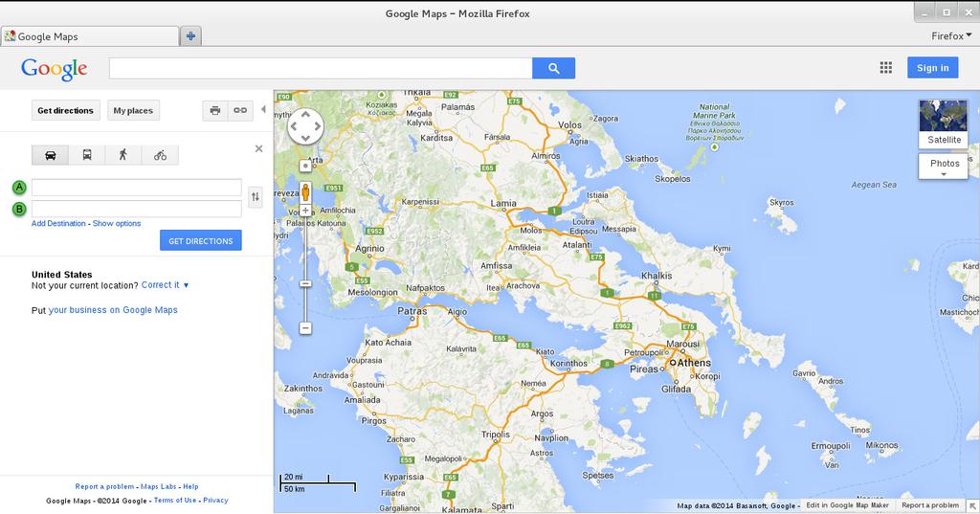
Task: Click the Agrinio label on map
Action: (369, 249)
